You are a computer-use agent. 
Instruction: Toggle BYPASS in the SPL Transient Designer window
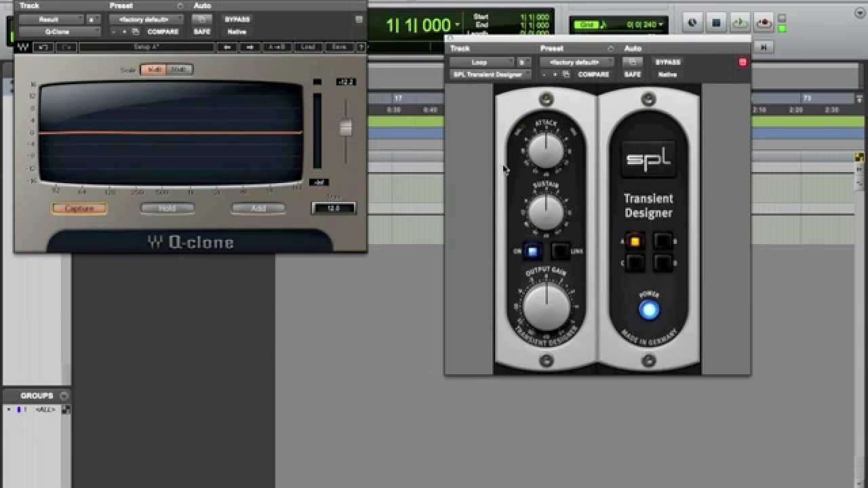pos(667,62)
